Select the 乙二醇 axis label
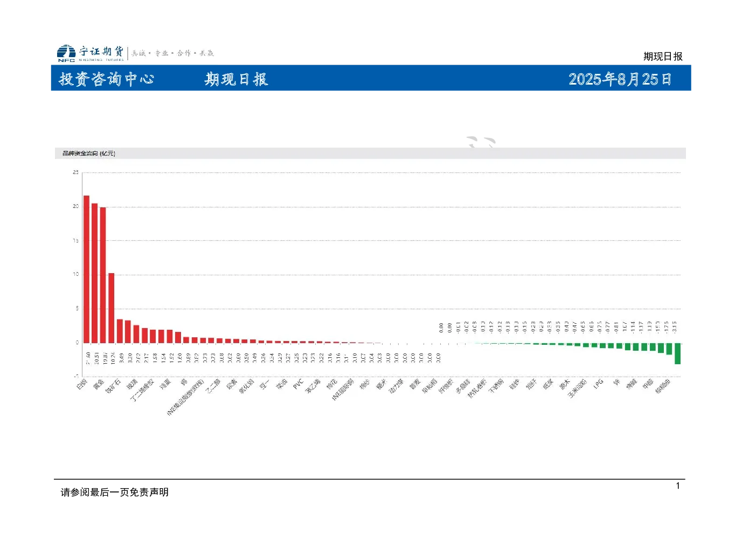The image size is (756, 535). pyautogui.click(x=213, y=386)
